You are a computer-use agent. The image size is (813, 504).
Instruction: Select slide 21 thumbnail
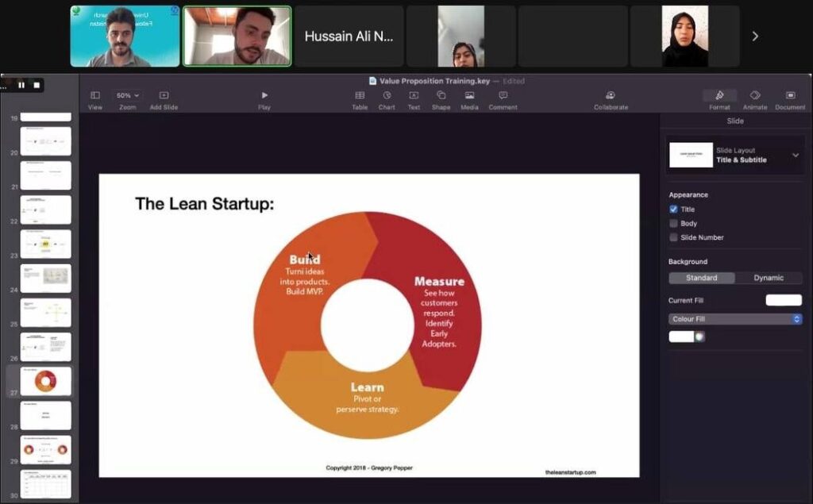click(x=45, y=175)
